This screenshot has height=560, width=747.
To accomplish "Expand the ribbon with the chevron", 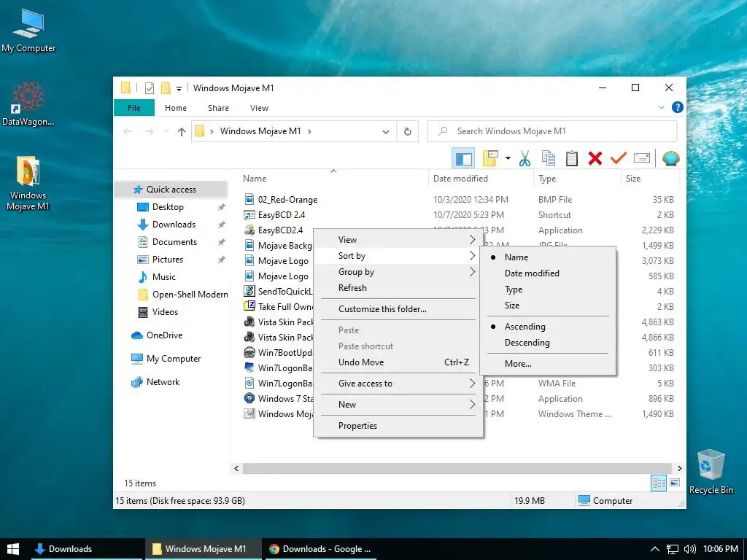I will point(661,108).
